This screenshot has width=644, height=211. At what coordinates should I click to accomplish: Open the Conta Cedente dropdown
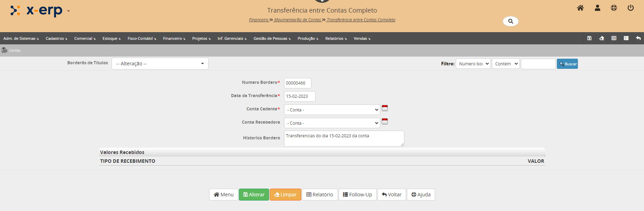[332, 110]
